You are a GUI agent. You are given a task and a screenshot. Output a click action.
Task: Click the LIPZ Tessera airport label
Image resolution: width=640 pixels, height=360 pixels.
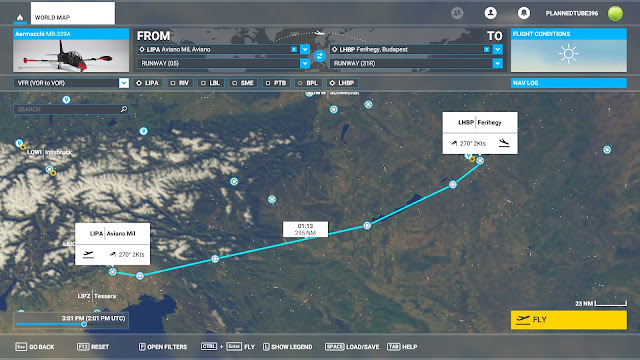click(97, 296)
